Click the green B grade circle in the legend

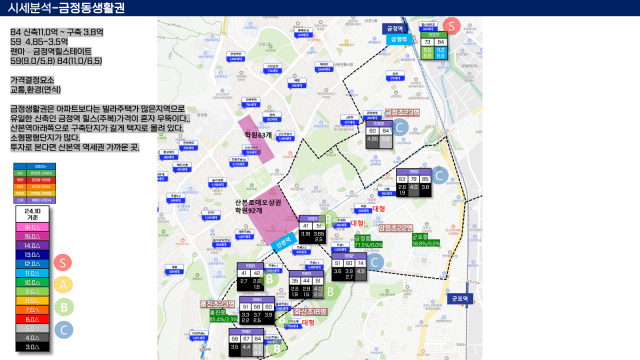(64, 307)
